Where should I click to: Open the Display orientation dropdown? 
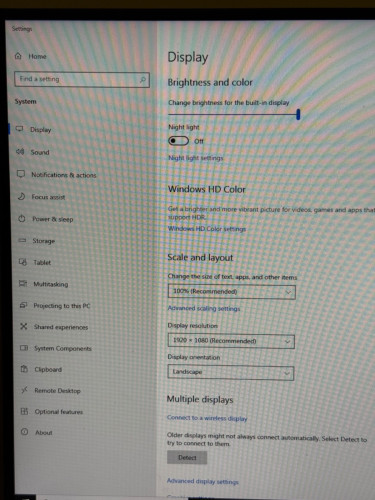pyautogui.click(x=231, y=373)
